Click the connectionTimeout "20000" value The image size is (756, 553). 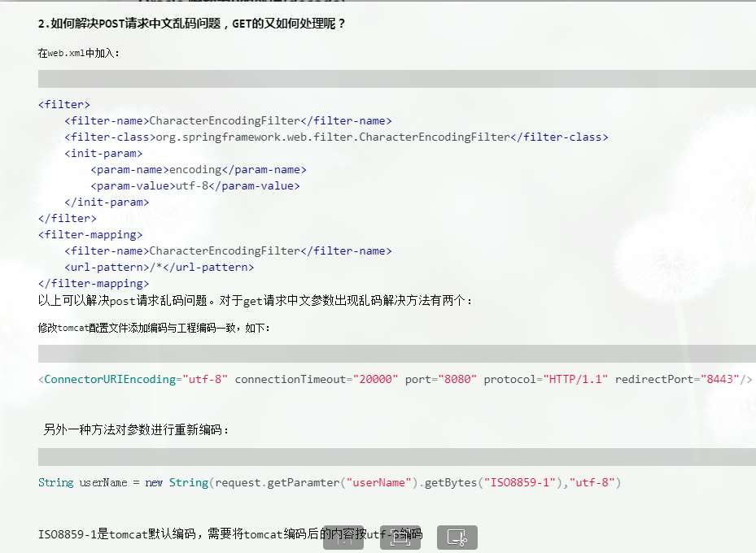[x=376, y=380]
